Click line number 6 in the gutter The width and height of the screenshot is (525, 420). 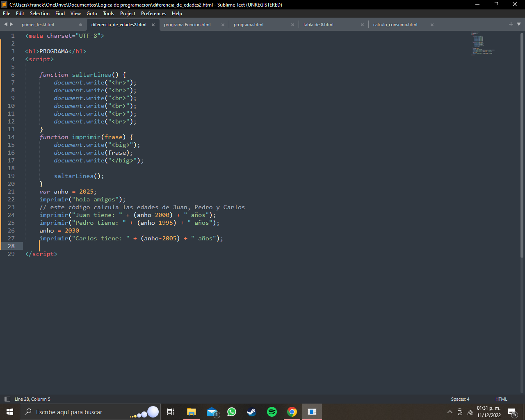tap(13, 75)
